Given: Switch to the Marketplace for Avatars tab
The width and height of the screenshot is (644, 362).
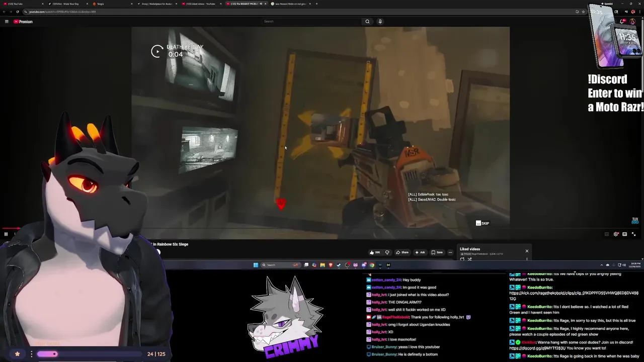Looking at the screenshot, I should [x=157, y=4].
